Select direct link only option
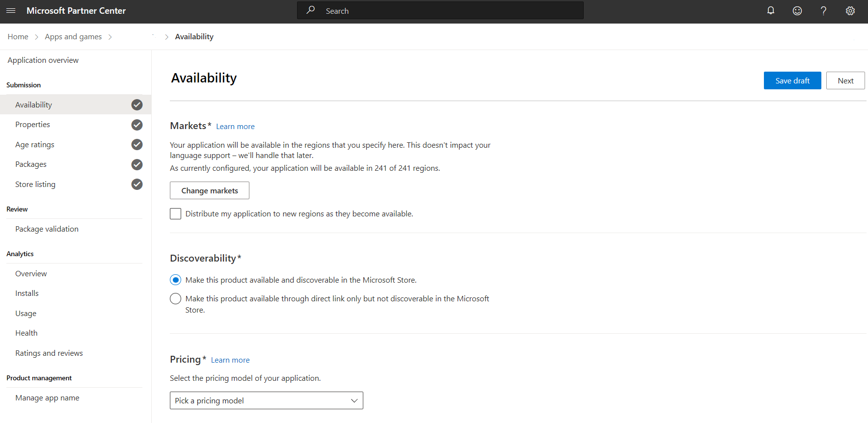This screenshot has width=868, height=423. click(175, 299)
